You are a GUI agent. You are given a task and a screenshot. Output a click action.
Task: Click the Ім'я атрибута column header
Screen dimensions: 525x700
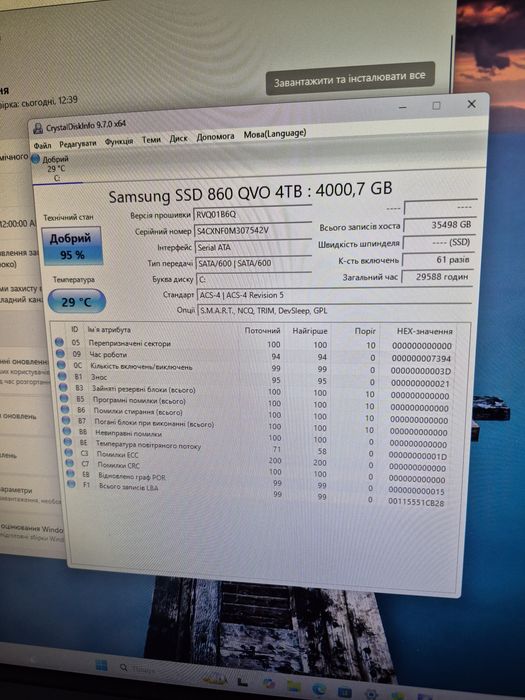pos(109,329)
